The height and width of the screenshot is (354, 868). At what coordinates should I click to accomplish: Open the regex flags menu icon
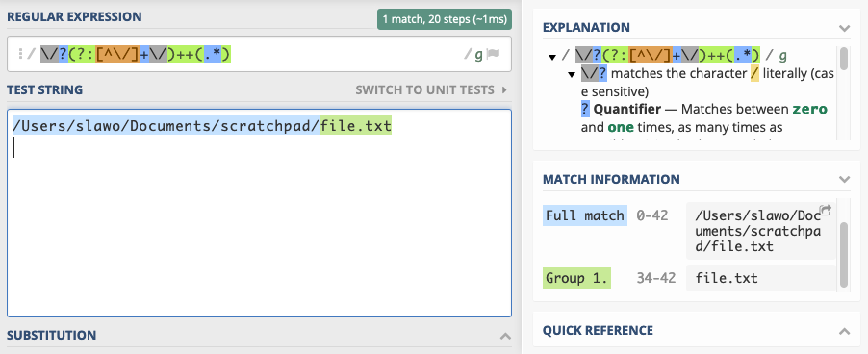pyautogui.click(x=494, y=54)
